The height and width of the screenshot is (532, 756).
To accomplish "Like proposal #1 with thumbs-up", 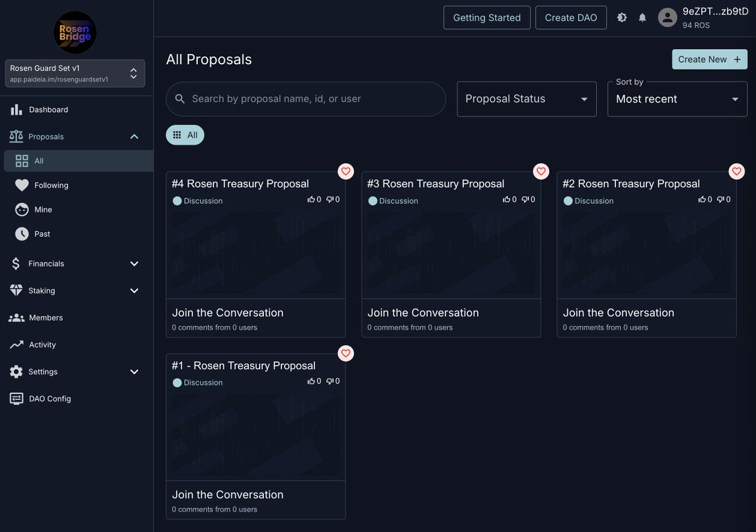I will pos(311,382).
